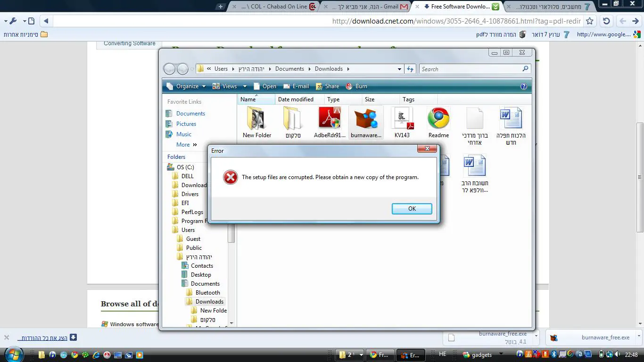Expand More favorite links
Screen dimensions: 644x362
coord(187,145)
